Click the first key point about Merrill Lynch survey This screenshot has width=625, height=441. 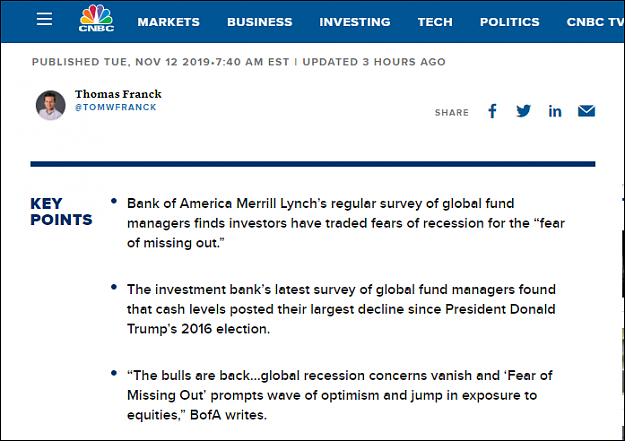click(x=346, y=223)
